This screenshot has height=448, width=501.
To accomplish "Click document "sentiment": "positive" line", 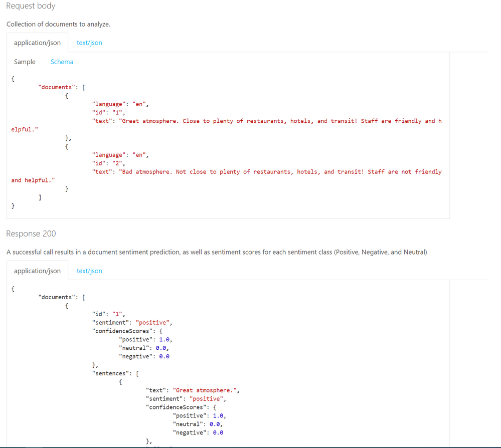I will tap(132, 323).
